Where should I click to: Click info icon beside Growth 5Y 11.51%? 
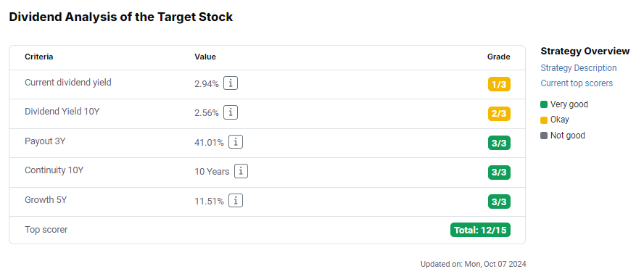[x=236, y=201]
